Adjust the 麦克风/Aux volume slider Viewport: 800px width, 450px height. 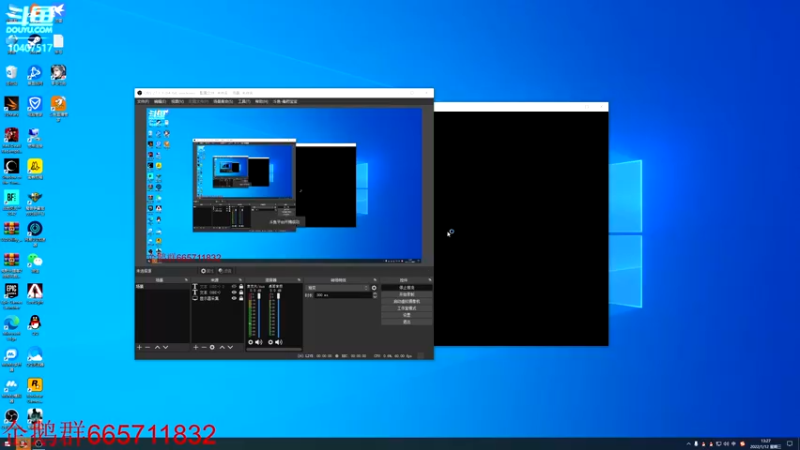pos(259,315)
